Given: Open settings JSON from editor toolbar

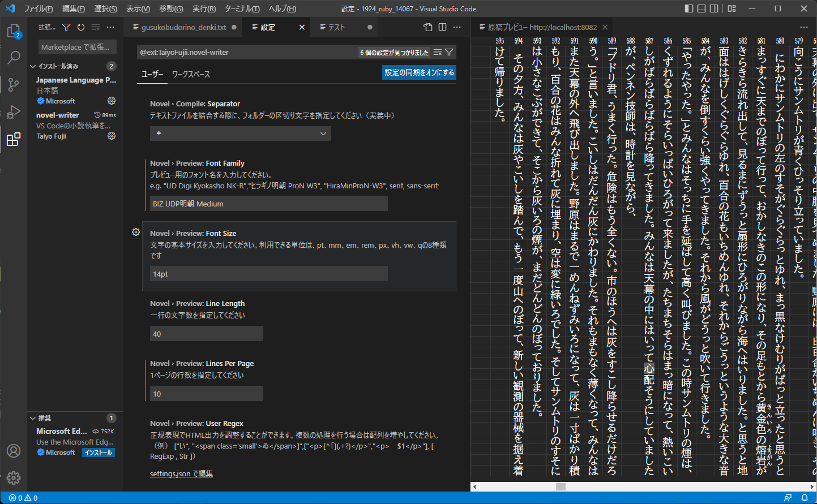Looking at the screenshot, I should pos(428,27).
